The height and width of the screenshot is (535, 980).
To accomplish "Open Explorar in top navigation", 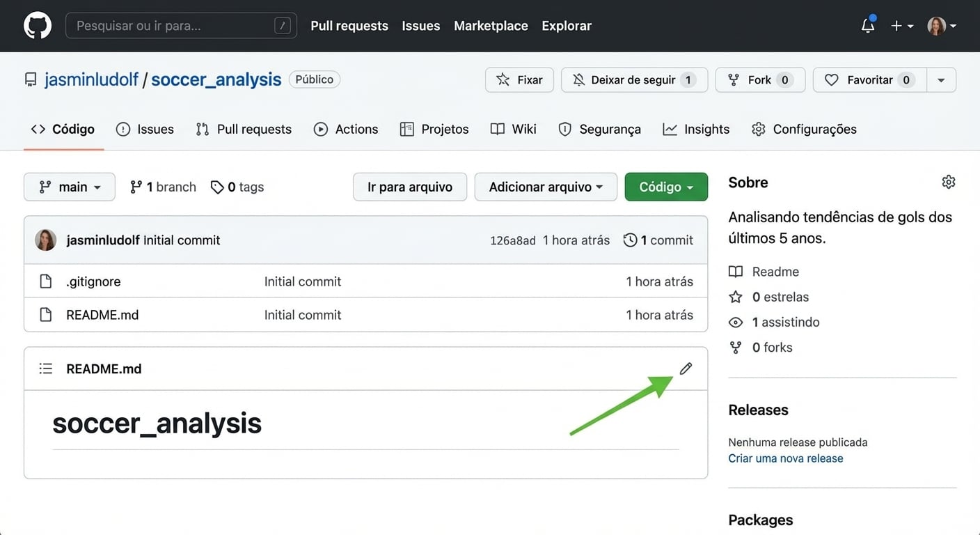I will click(x=567, y=26).
